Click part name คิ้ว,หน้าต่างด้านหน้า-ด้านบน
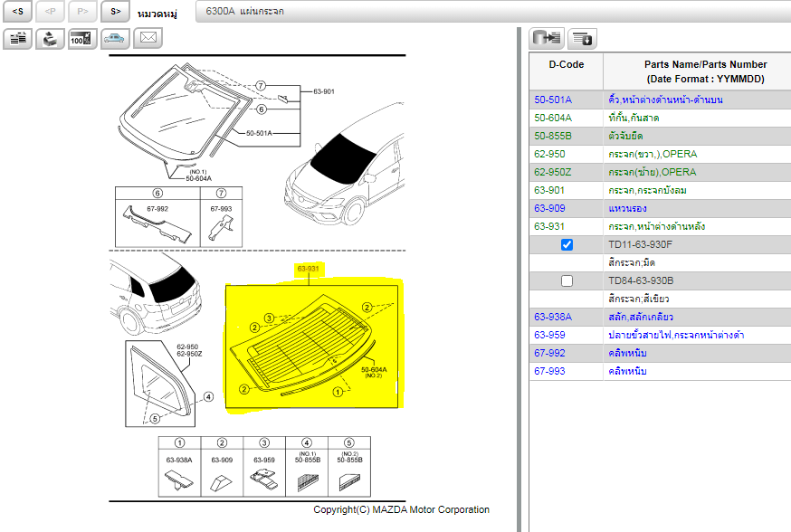Screen dimensions: 791x532 pyautogui.click(x=665, y=100)
